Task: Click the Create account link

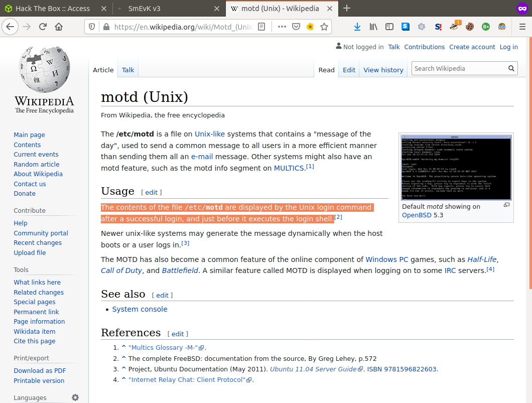Action: click(x=472, y=47)
